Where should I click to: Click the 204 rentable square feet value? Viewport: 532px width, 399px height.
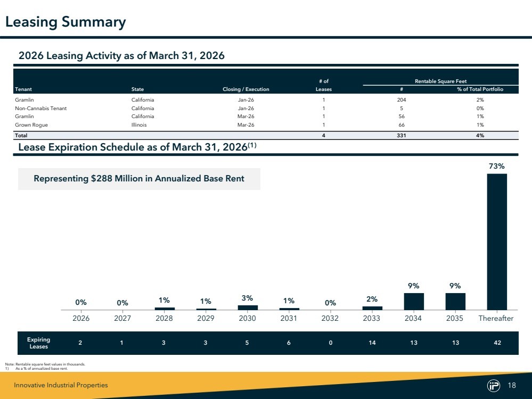(402, 99)
